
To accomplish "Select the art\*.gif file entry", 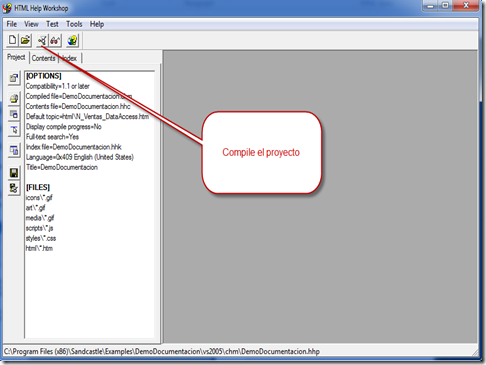I will tap(35, 208).
